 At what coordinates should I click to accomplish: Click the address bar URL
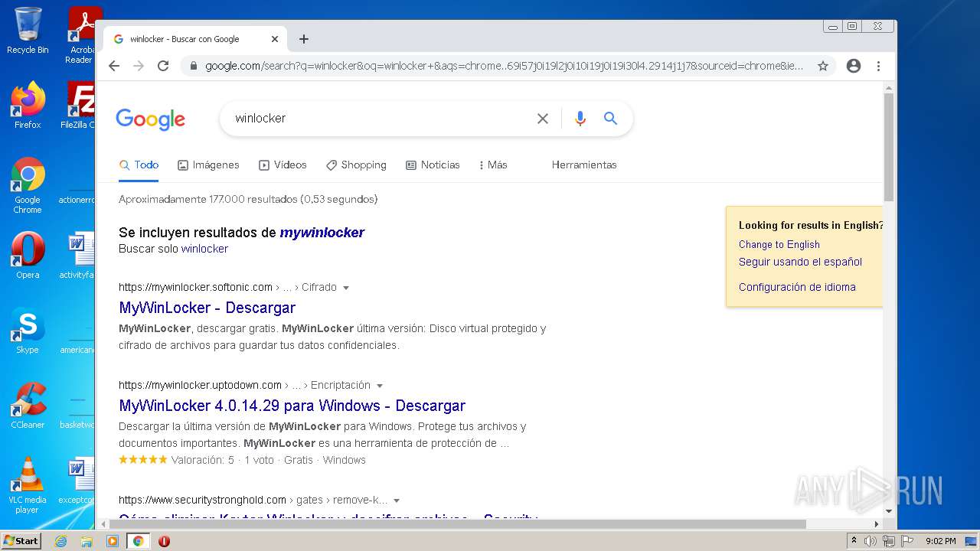point(504,66)
